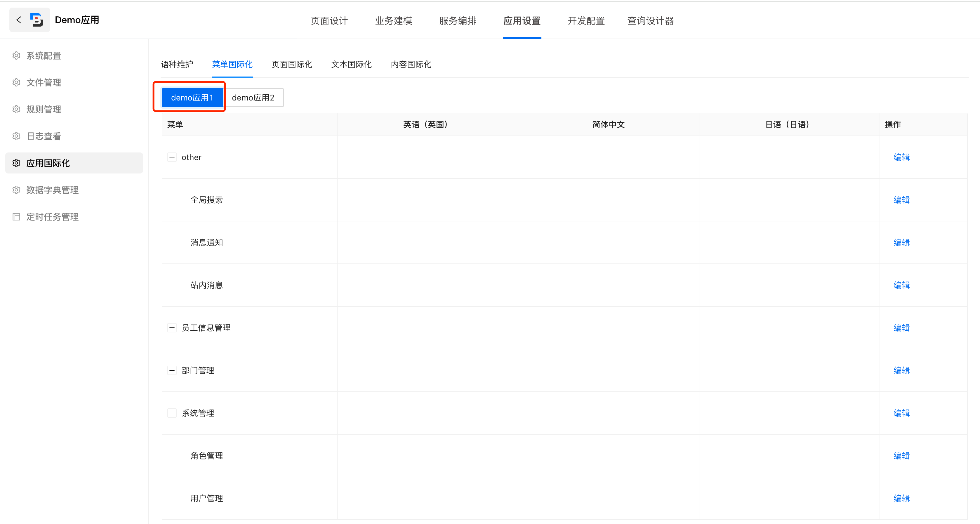Click the layout icon beside 定时任务管理
Image resolution: width=980 pixels, height=524 pixels.
click(x=16, y=217)
